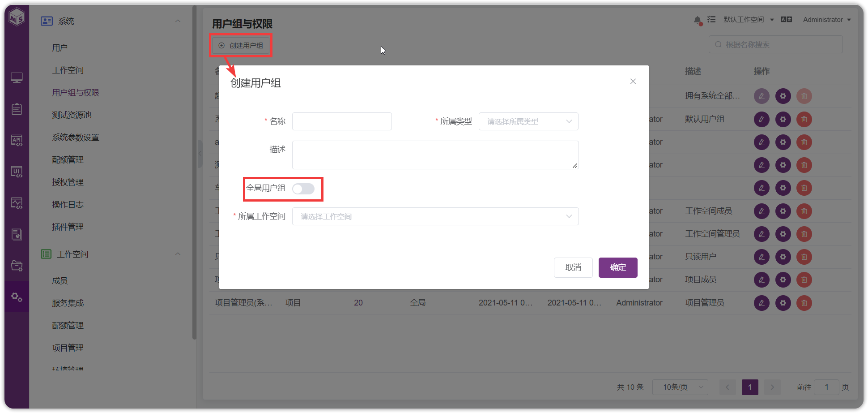Open the 默认工作空间 dropdown
The height and width of the screenshot is (413, 868).
[749, 20]
